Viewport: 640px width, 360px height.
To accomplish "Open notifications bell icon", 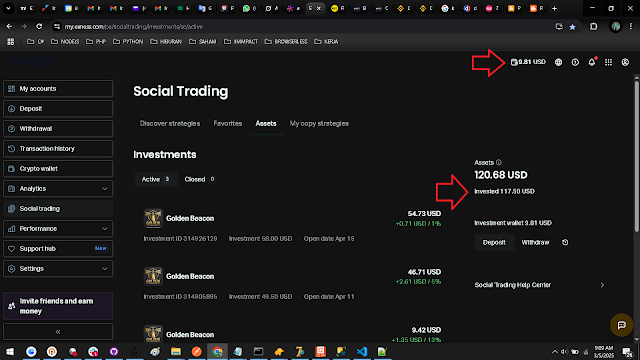I will point(592,62).
